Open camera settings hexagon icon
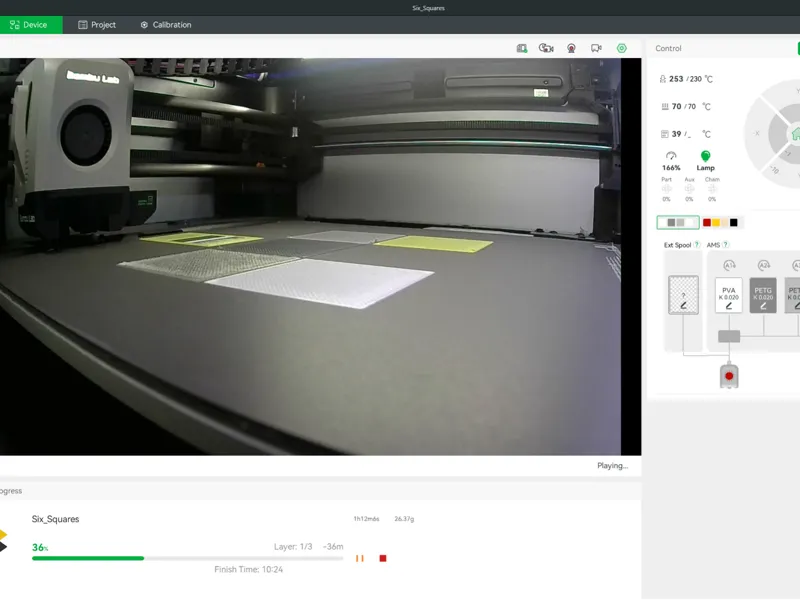 [621, 48]
